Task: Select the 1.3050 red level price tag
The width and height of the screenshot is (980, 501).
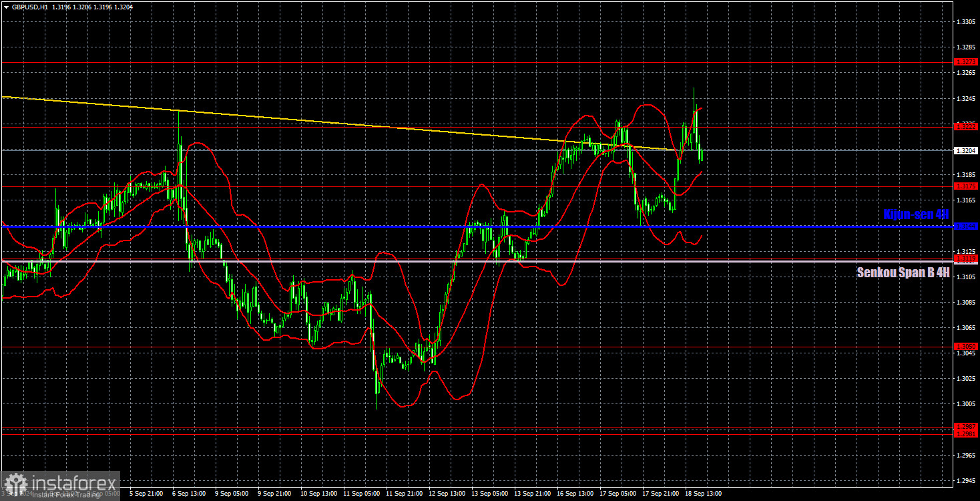Action: pos(966,346)
